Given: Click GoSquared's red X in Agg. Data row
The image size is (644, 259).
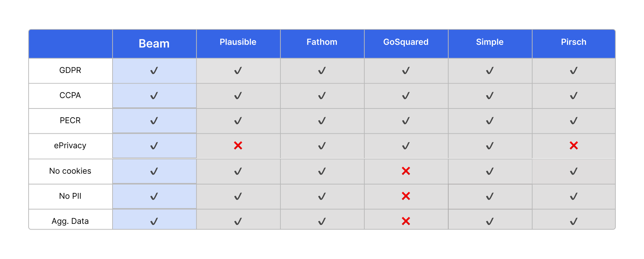Looking at the screenshot, I should click(x=406, y=221).
